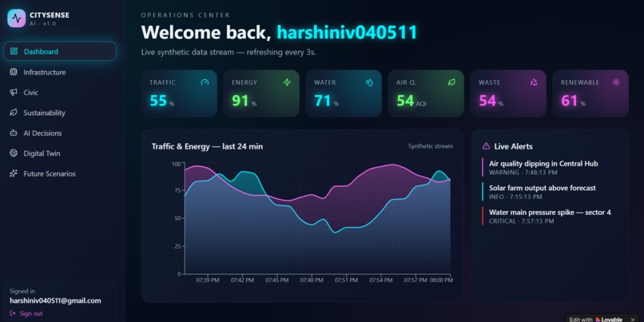Click the Civic megaphone icon
This screenshot has width=644, height=322.
coord(14,93)
